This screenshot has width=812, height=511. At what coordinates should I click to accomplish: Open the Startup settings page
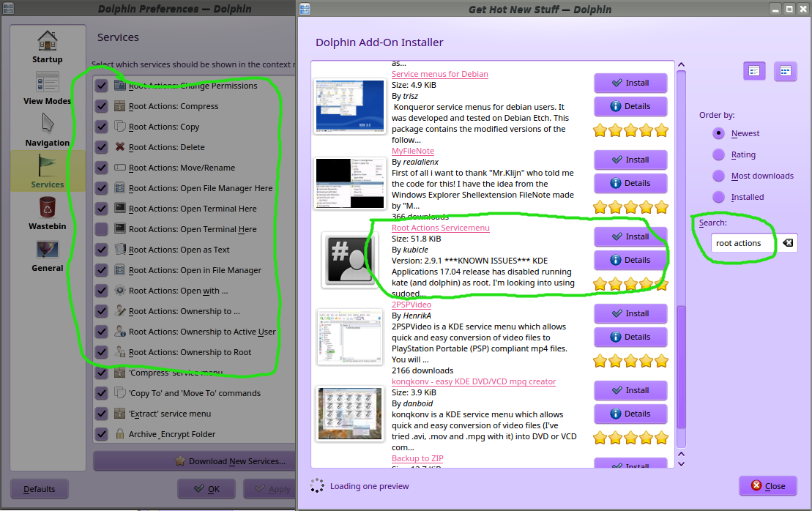(47, 46)
